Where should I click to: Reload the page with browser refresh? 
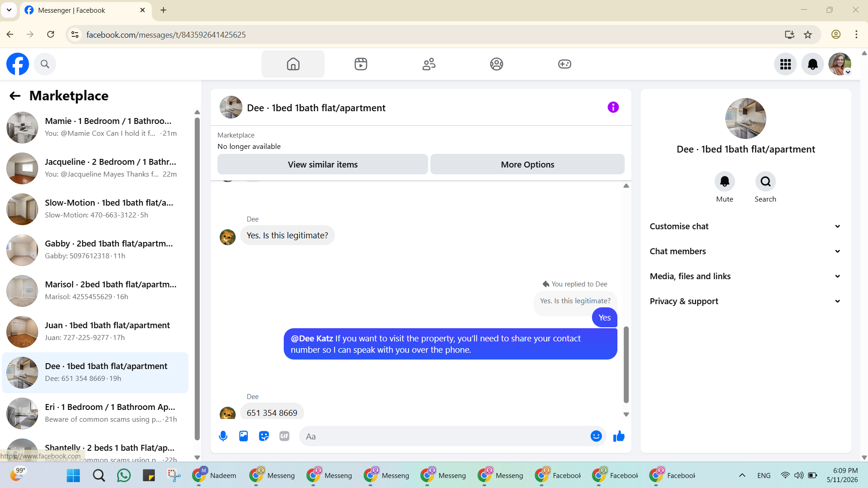pos(51,35)
